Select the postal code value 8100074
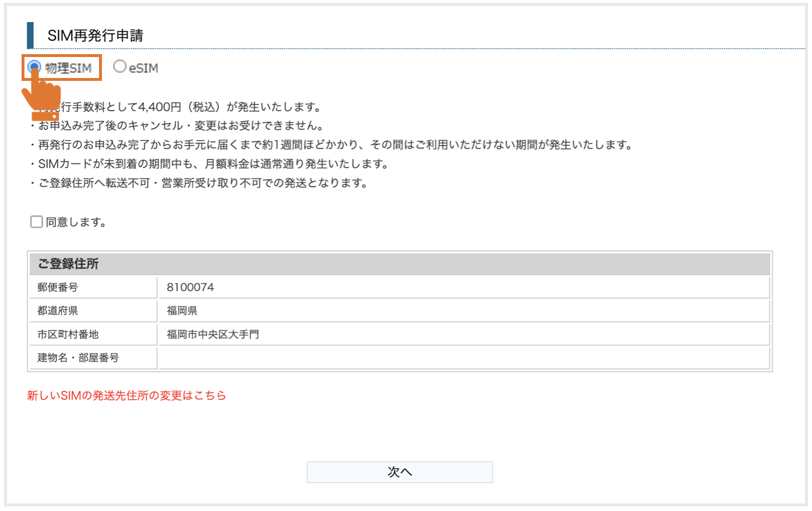This screenshot has height=511, width=812. coord(190,288)
